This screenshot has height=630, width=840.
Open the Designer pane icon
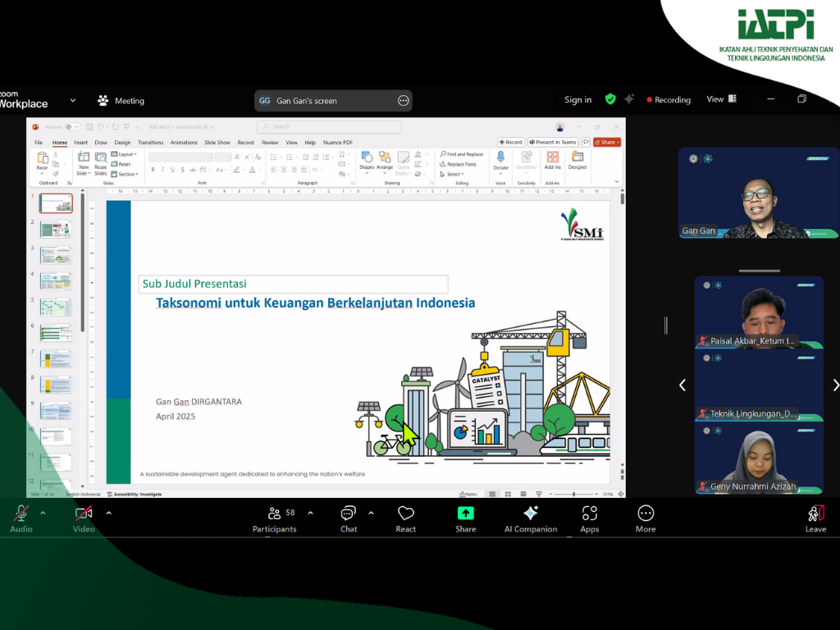click(x=577, y=157)
